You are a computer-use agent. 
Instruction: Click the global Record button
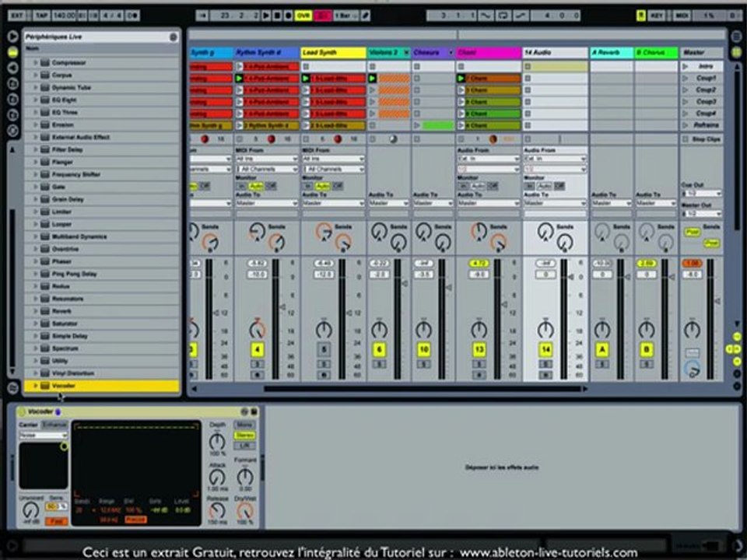[288, 16]
